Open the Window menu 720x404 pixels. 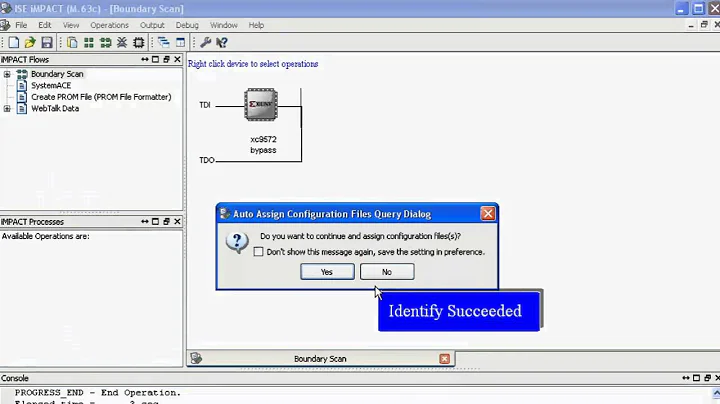(x=224, y=25)
